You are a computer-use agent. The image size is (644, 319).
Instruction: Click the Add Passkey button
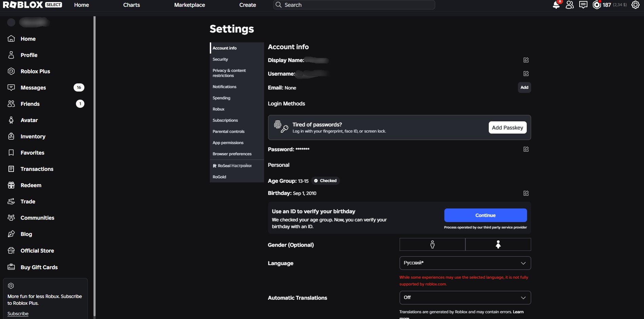[507, 127]
